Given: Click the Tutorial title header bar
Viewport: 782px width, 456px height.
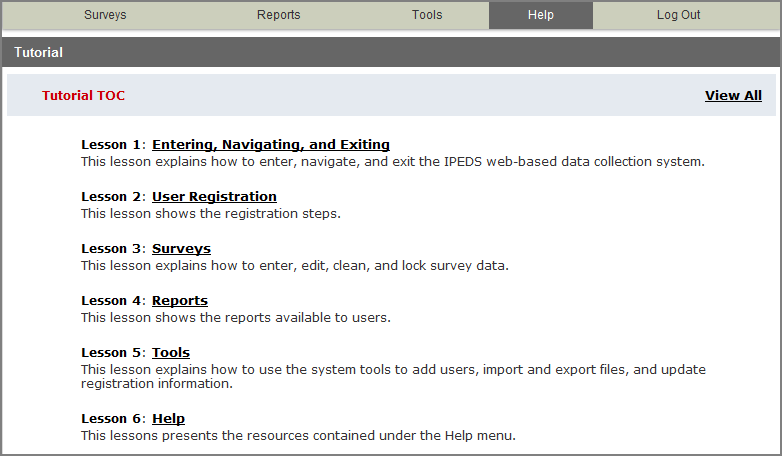Looking at the screenshot, I should click(390, 52).
